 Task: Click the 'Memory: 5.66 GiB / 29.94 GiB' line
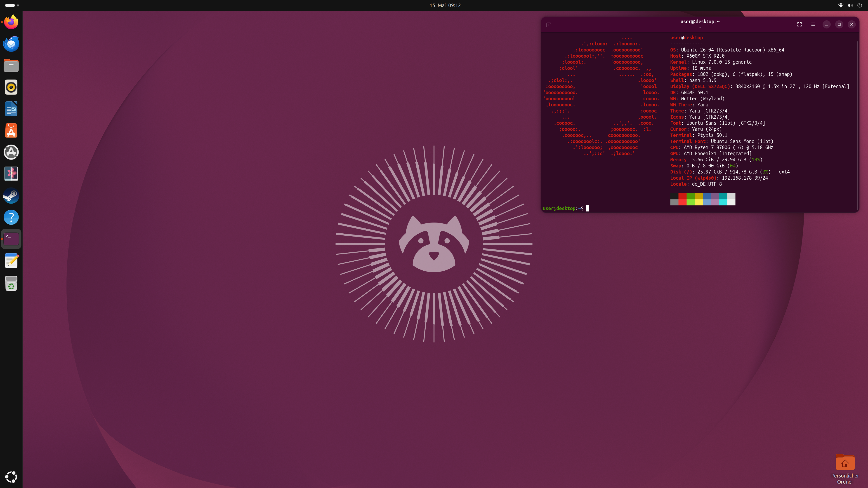click(716, 160)
